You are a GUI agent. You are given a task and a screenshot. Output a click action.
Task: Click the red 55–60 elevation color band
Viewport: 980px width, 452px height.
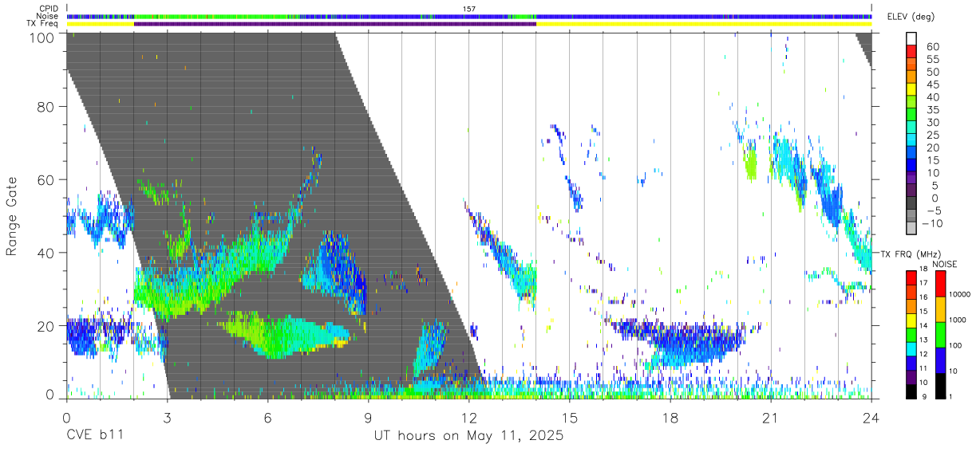click(911, 53)
